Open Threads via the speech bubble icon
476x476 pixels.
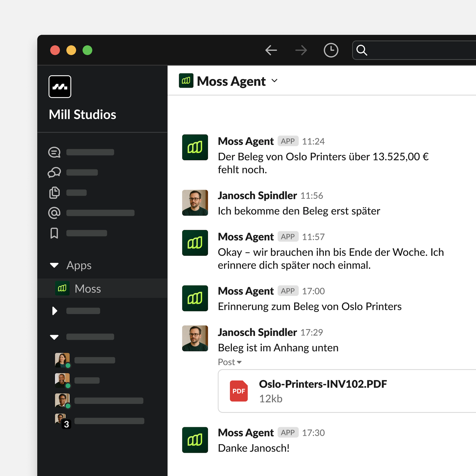pyautogui.click(x=54, y=152)
